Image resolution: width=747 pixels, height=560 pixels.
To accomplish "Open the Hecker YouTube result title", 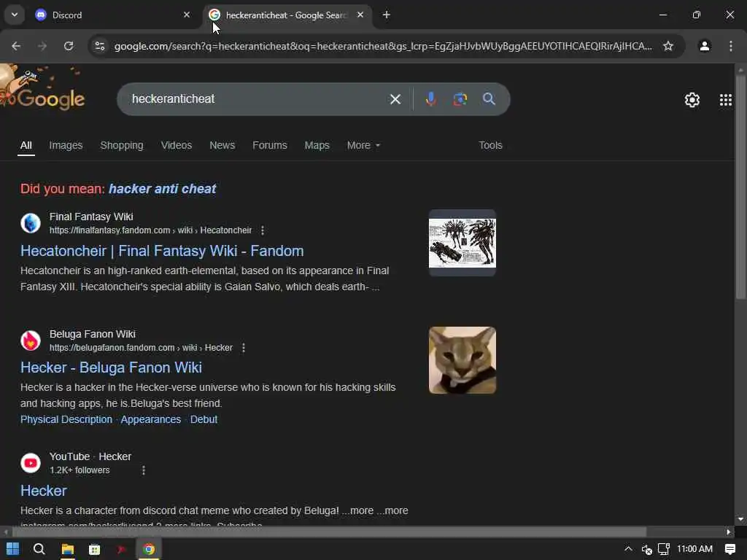I will tap(43, 491).
